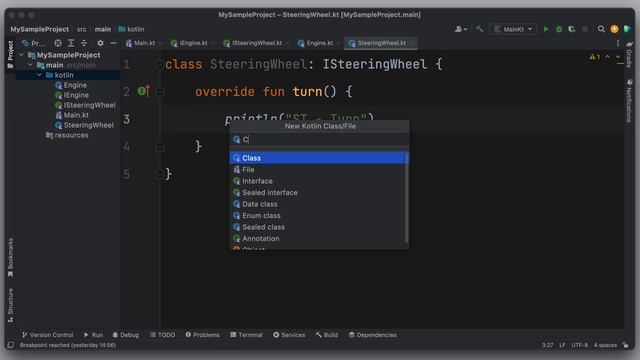Open the JetBrains Toolbox colorful icon
Screen dimensions: 640x360
(x=627, y=29)
